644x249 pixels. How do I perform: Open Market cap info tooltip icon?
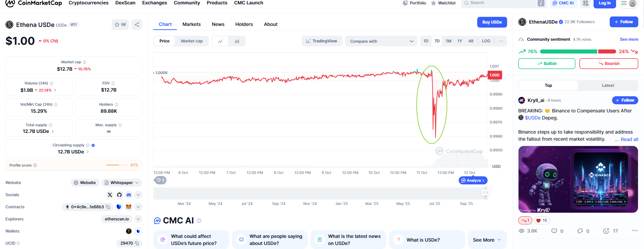84,62
